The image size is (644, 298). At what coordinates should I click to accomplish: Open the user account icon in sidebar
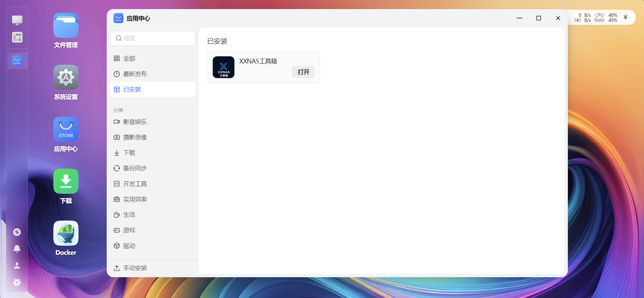[x=17, y=265]
